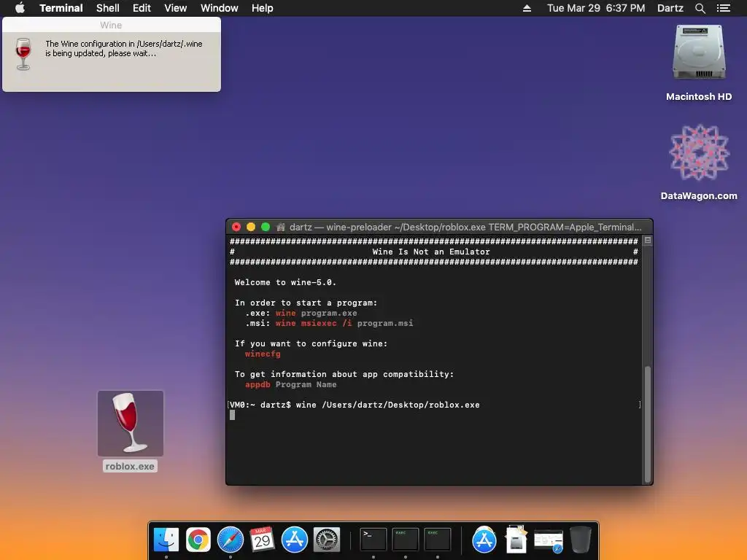The width and height of the screenshot is (747, 560).
Task: Open System Preferences gear in Dock
Action: tap(326, 540)
